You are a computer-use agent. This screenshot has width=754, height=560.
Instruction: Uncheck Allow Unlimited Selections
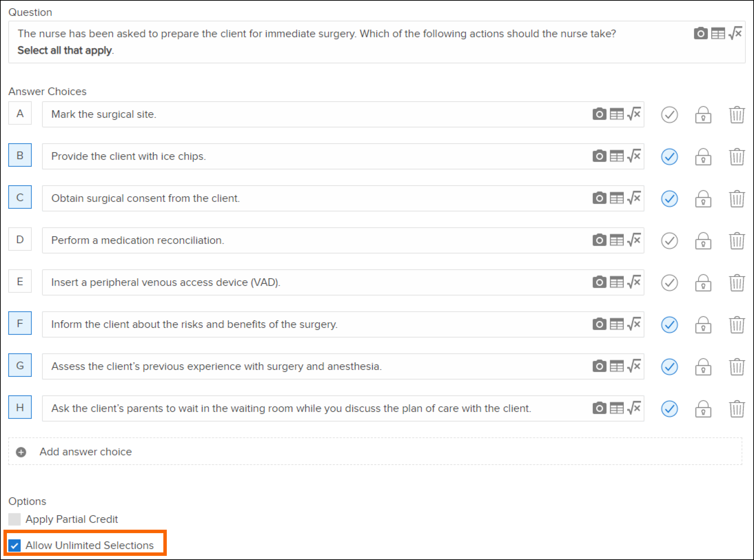(14, 546)
